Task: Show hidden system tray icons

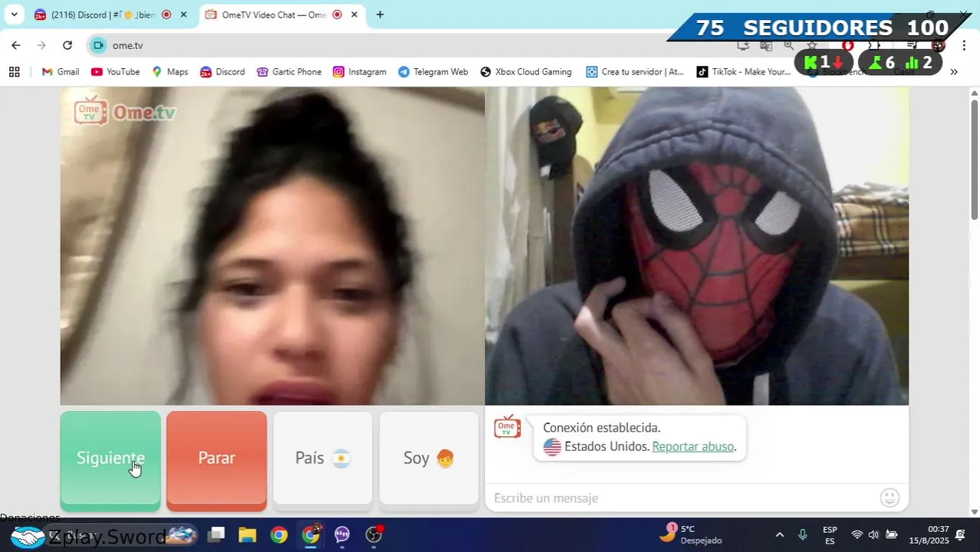Action: tap(780, 534)
